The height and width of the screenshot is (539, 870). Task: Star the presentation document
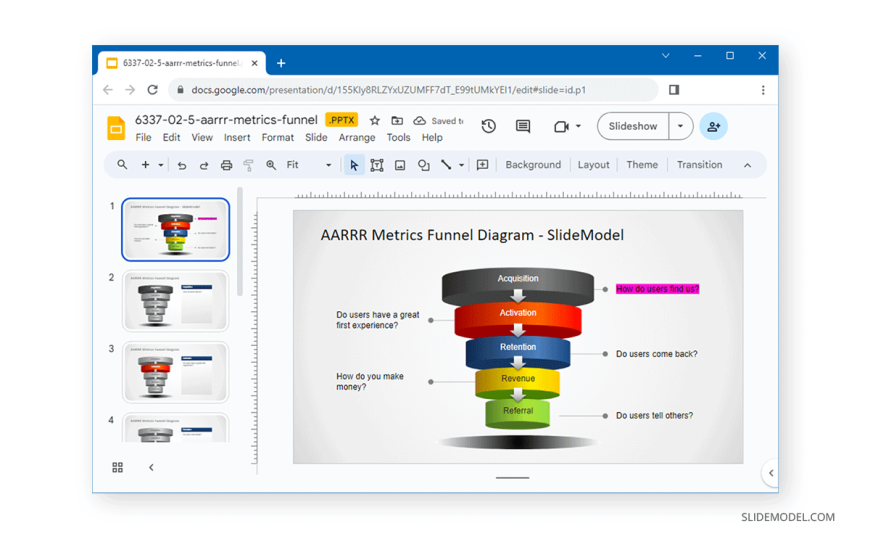(375, 121)
